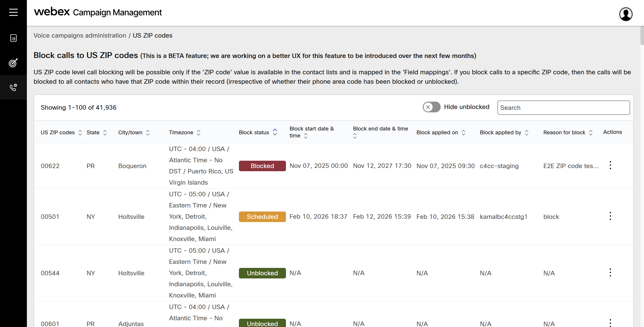This screenshot has width=644, height=327.
Task: Open the user profile avatar
Action: pyautogui.click(x=625, y=14)
